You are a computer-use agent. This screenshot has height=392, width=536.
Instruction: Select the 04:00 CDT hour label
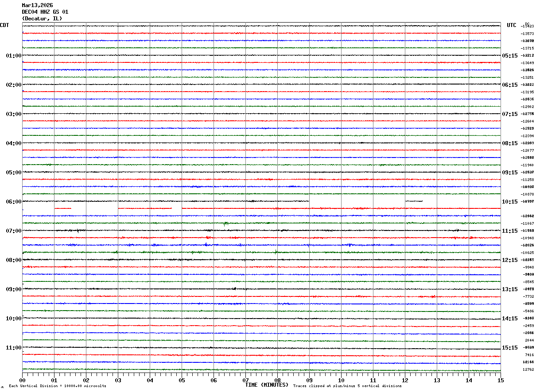(x=14, y=143)
